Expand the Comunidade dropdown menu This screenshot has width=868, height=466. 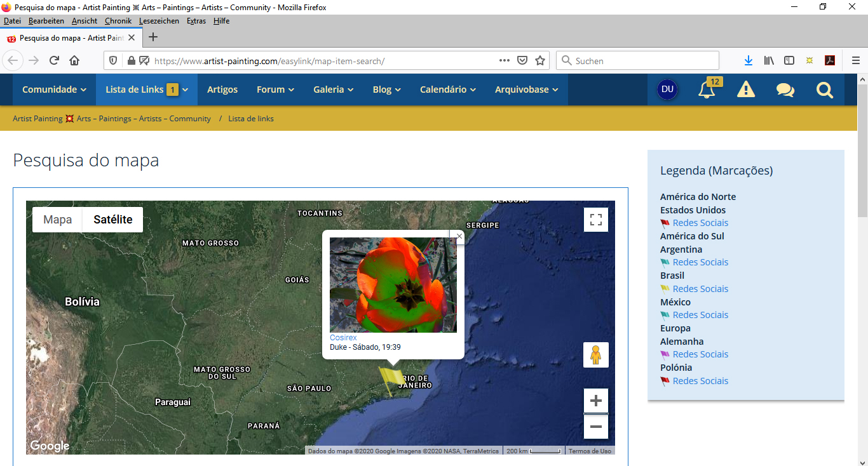(x=54, y=90)
